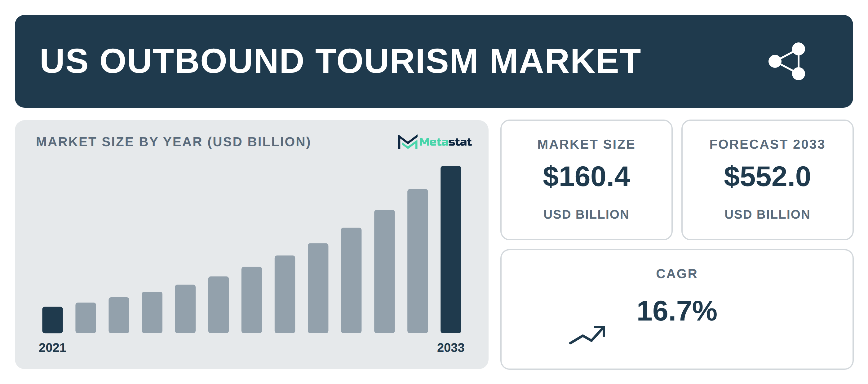This screenshot has height=384, width=868.
Task: Select the dark 2021 bar in chart
Action: (53, 320)
